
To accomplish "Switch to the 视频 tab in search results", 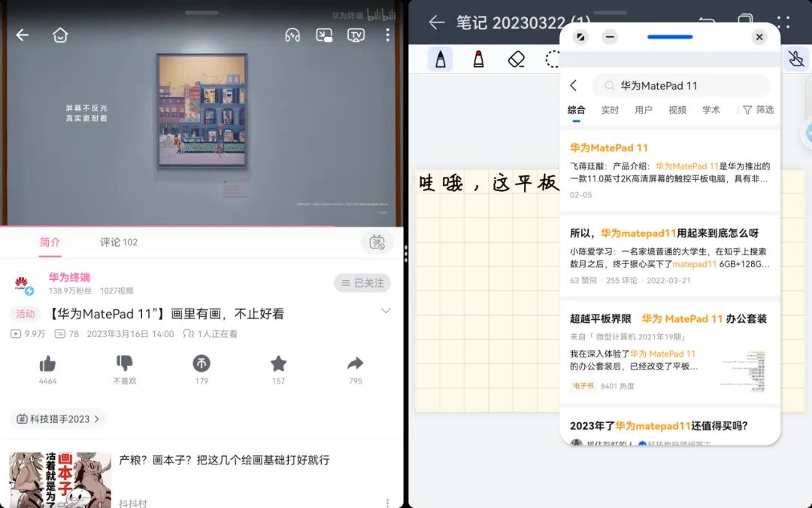I will coord(677,109).
